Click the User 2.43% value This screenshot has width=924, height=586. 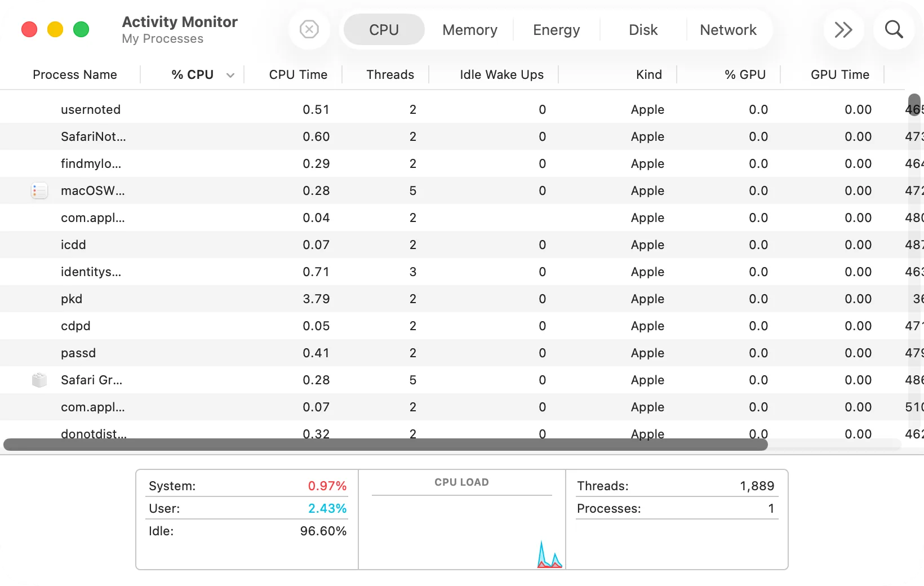coord(327,508)
